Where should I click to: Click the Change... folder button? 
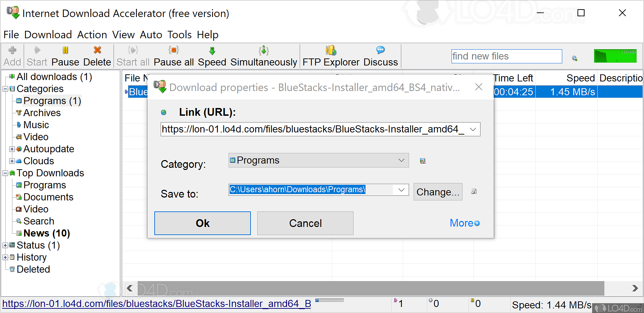point(438,192)
